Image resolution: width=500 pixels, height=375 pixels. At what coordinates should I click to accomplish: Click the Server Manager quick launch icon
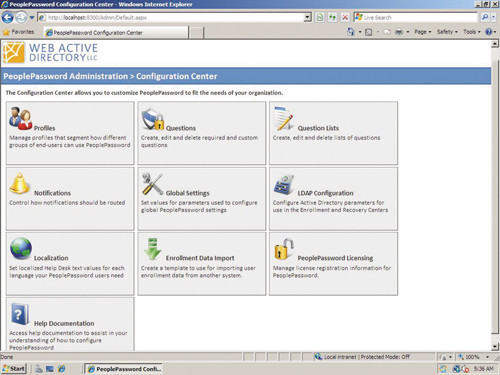click(x=39, y=369)
